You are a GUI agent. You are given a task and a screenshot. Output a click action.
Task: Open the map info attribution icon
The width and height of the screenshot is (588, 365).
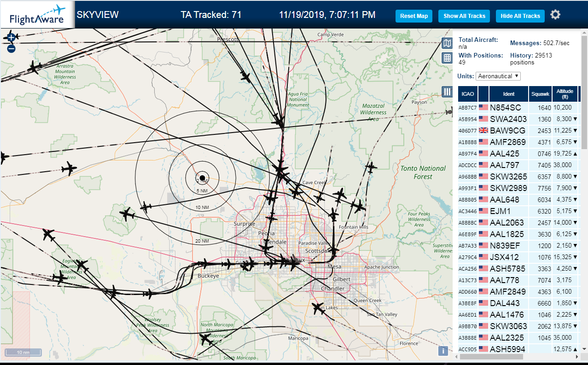[x=443, y=351]
